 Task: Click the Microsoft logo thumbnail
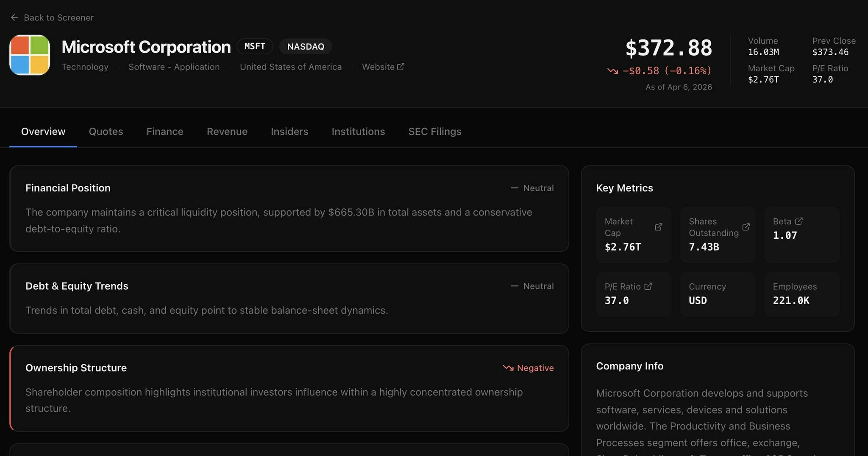coord(30,55)
